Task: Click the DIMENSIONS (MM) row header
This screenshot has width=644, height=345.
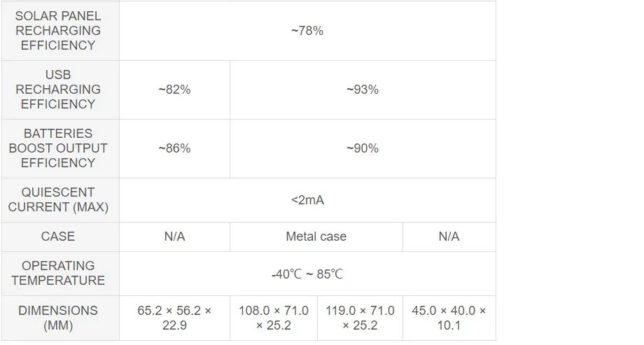Action: point(58,317)
